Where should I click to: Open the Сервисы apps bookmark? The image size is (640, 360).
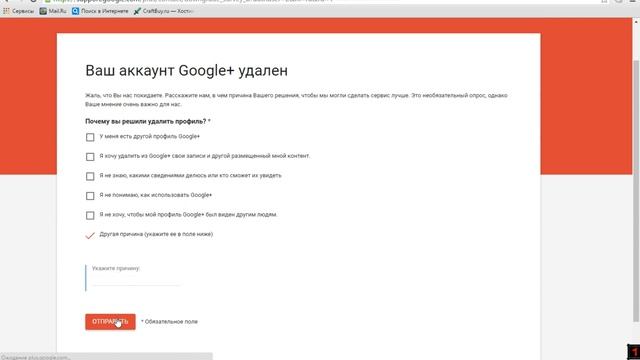18,11
